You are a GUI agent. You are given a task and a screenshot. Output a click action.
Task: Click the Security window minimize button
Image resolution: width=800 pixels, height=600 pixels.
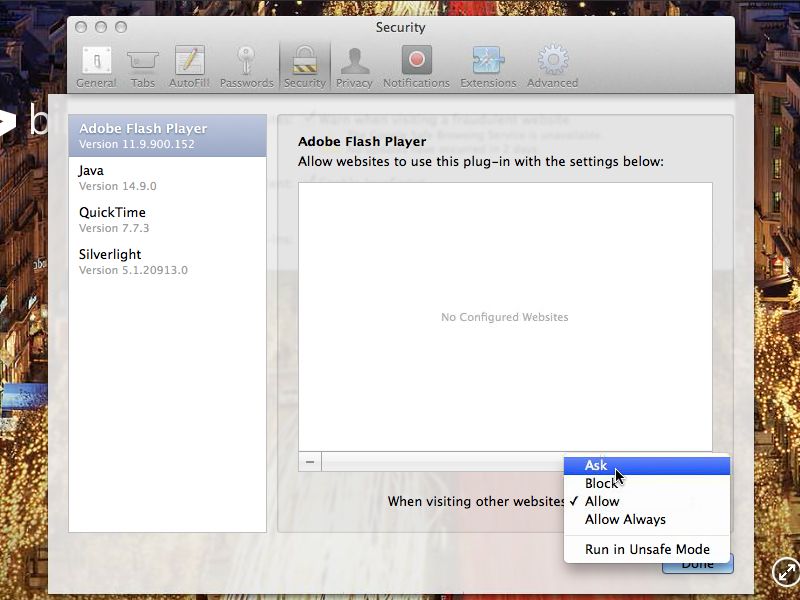[x=101, y=27]
